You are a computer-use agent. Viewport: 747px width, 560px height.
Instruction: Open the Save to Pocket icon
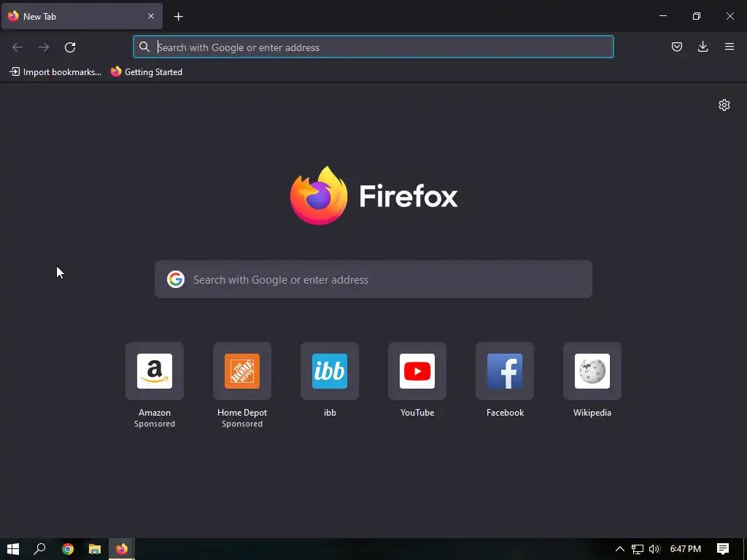676,47
